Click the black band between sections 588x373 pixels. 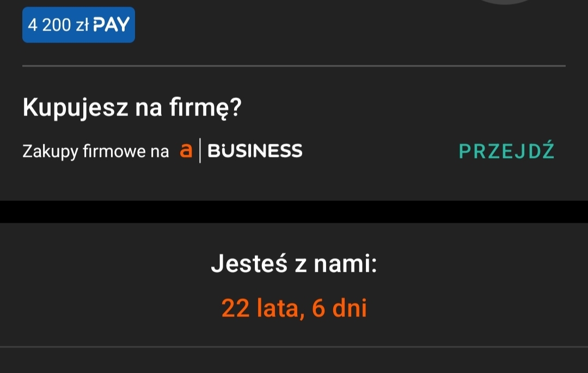tap(294, 212)
